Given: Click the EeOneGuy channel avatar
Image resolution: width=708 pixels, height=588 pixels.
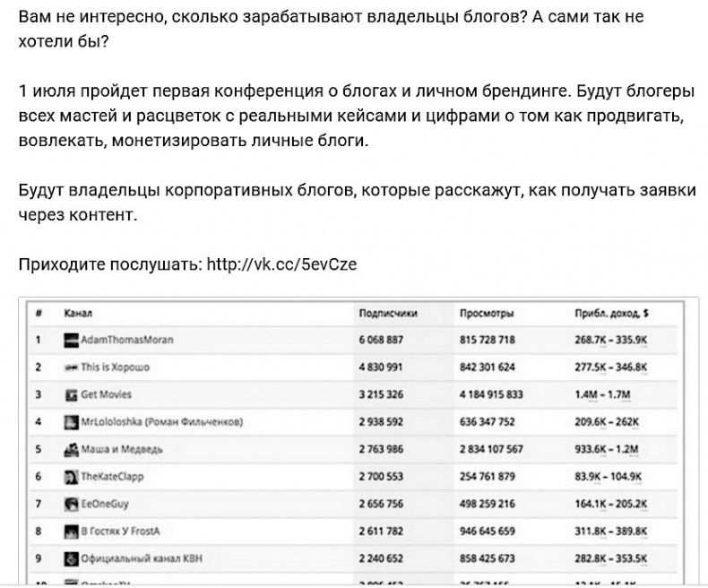Looking at the screenshot, I should (72, 504).
